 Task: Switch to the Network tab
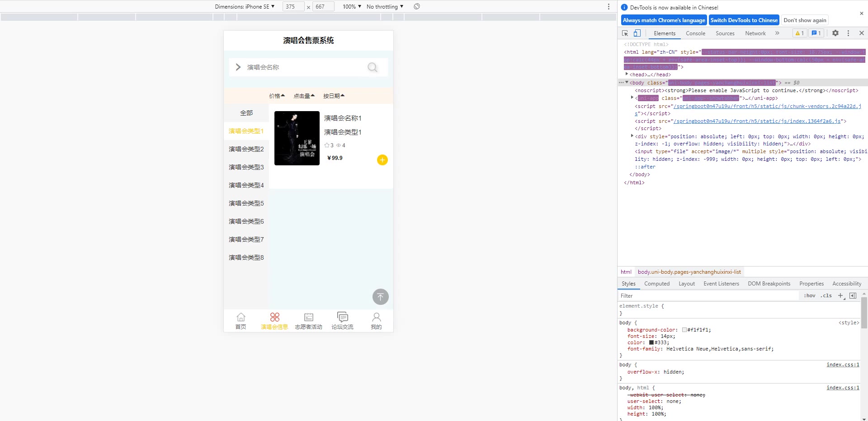(x=755, y=33)
